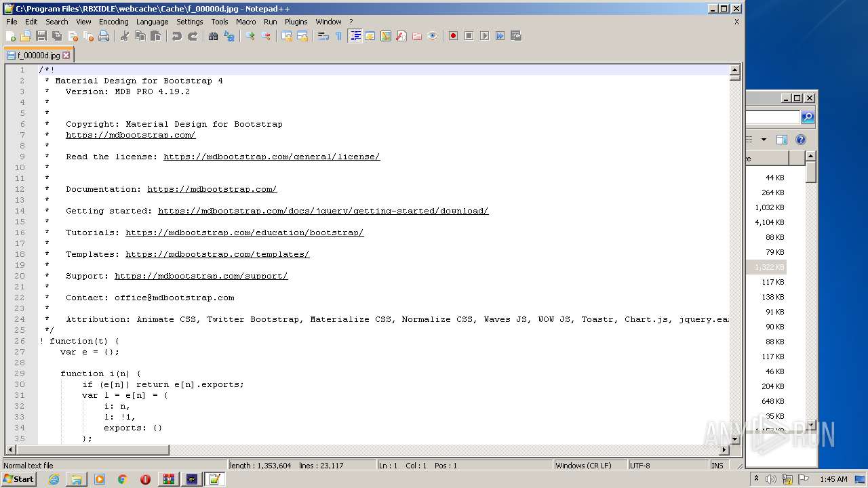Follow the mdbootstrap.com/general/license link
This screenshot has height=488, width=868.
coord(272,157)
